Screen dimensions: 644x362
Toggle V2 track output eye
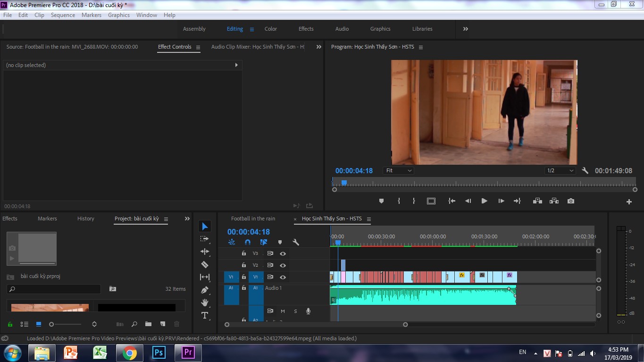click(x=283, y=265)
